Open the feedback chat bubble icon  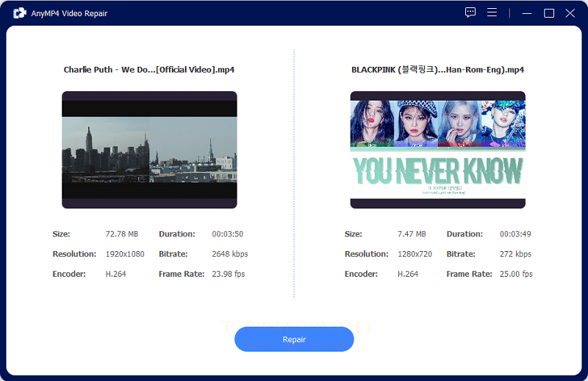[x=470, y=12]
